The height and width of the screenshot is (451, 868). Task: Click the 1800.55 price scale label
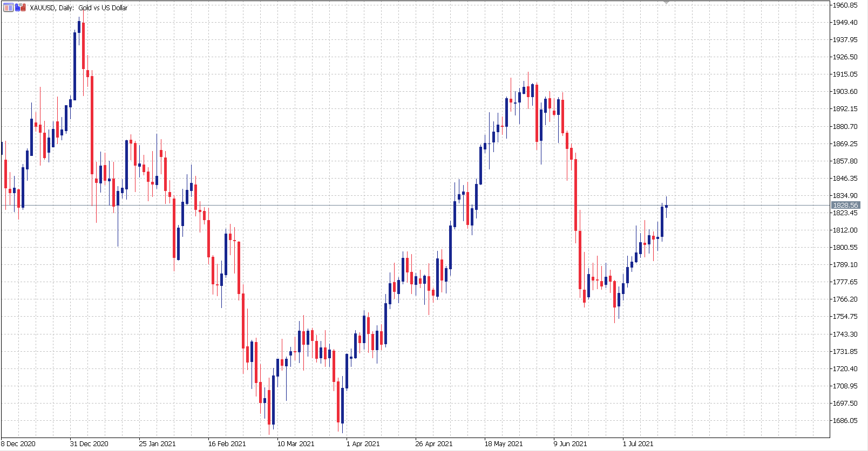click(845, 247)
